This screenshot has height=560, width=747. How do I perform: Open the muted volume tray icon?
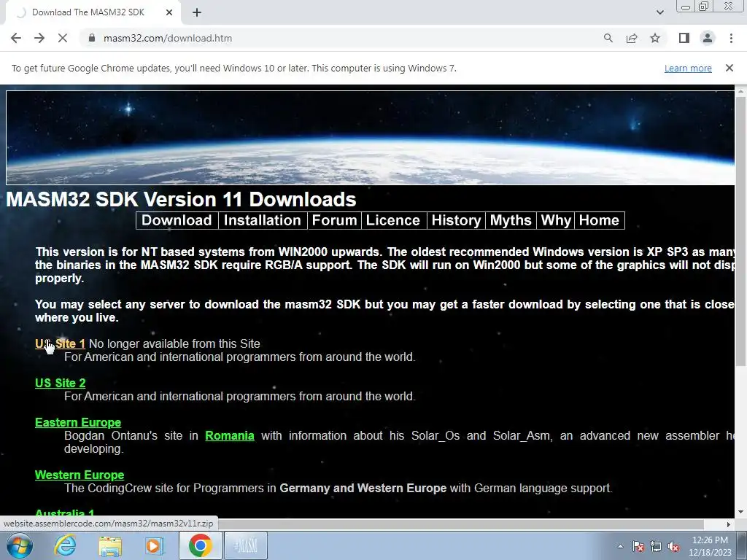[673, 546]
